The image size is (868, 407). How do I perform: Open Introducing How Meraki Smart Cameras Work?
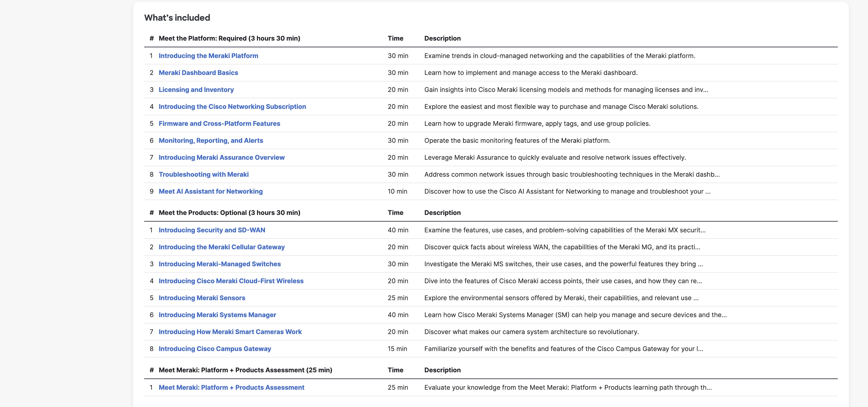(230, 332)
